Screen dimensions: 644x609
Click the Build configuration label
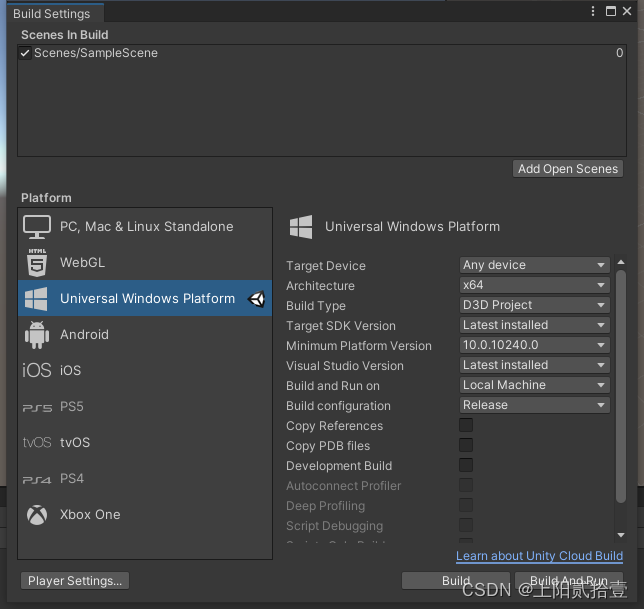(x=338, y=406)
